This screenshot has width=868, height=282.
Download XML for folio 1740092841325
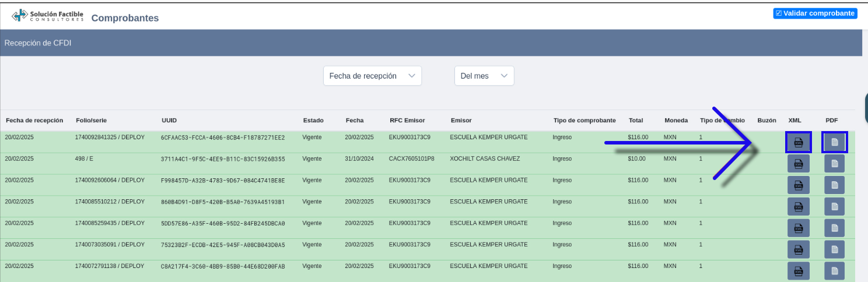pos(798,142)
